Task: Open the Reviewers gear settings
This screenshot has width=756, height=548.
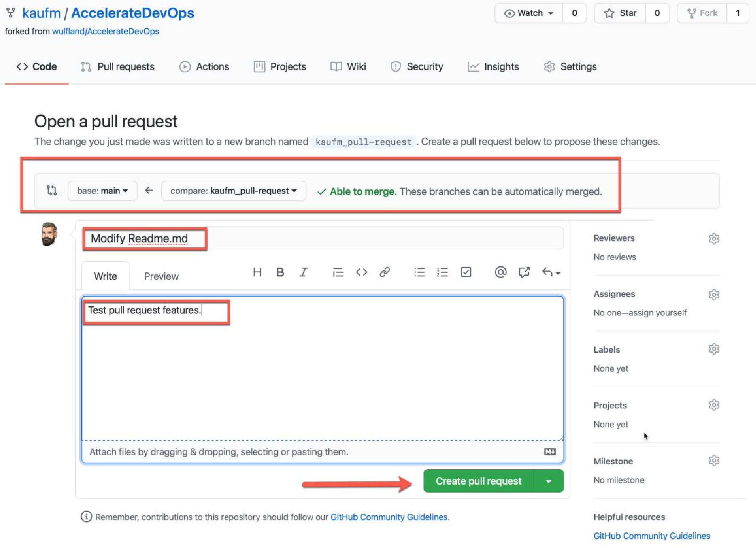Action: pyautogui.click(x=714, y=239)
